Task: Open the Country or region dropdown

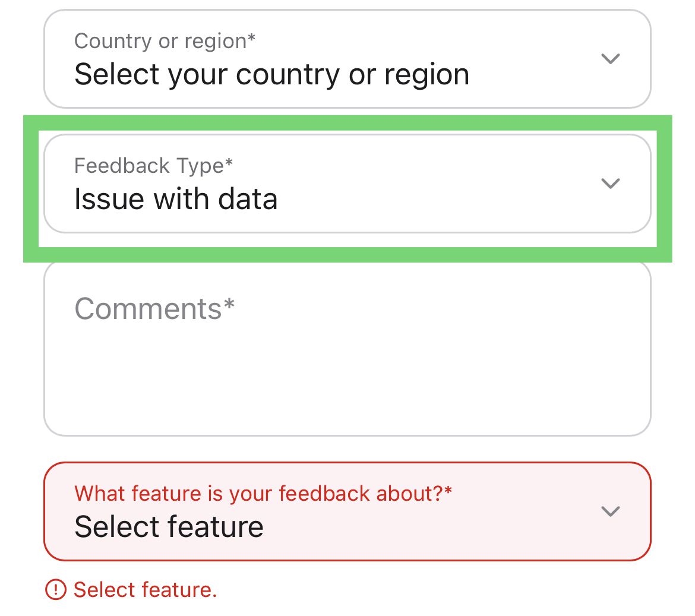Action: coord(347,58)
